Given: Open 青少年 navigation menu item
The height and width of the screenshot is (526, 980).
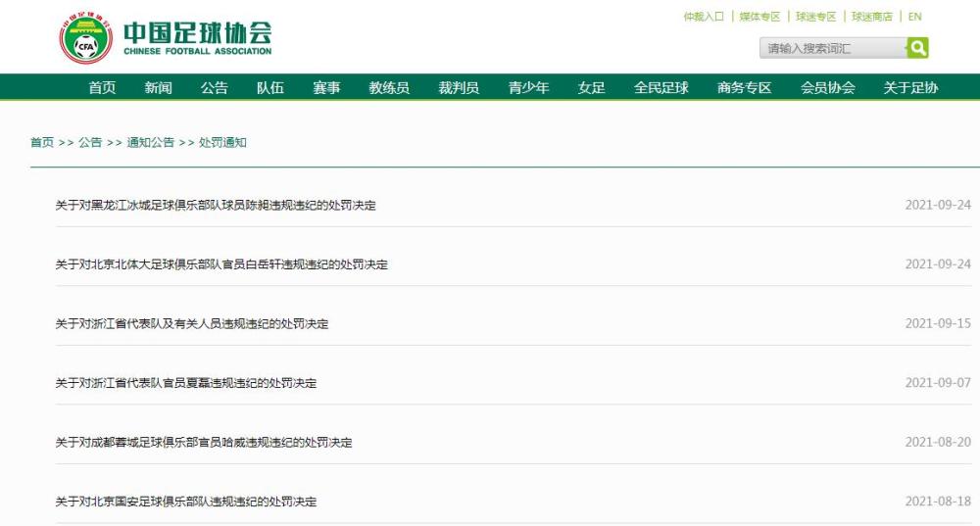Looking at the screenshot, I should point(528,88).
